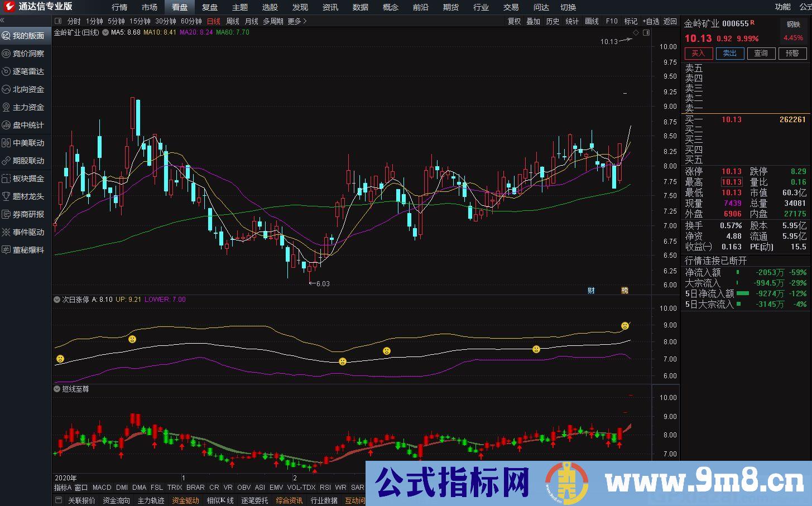This screenshot has width=812, height=506.
Task: Click 画线 toolbar button
Action: pyautogui.click(x=592, y=21)
